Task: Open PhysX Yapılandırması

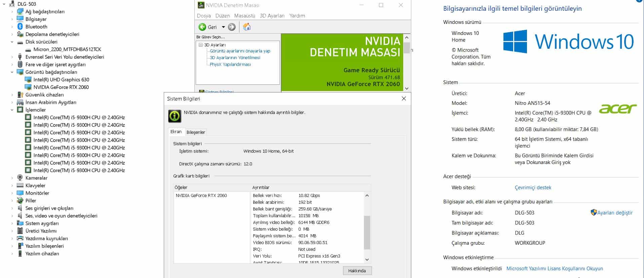Action: click(x=230, y=64)
